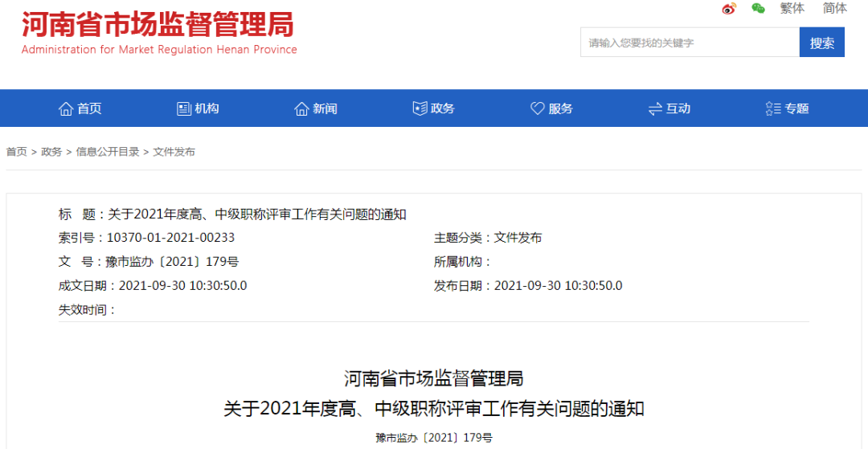
Task: Click document number 豫市监办〔2021〕179号 in info table
Action: [x=173, y=262]
